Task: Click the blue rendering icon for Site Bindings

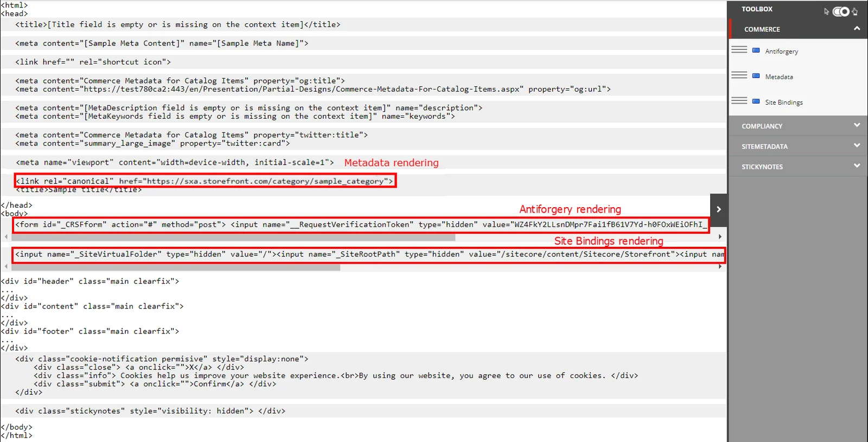Action: [756, 101]
